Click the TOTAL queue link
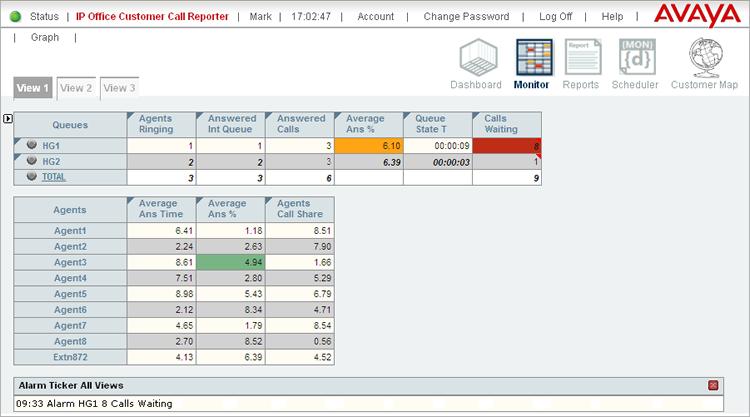Viewport: 750px width, 417px height. 54,177
